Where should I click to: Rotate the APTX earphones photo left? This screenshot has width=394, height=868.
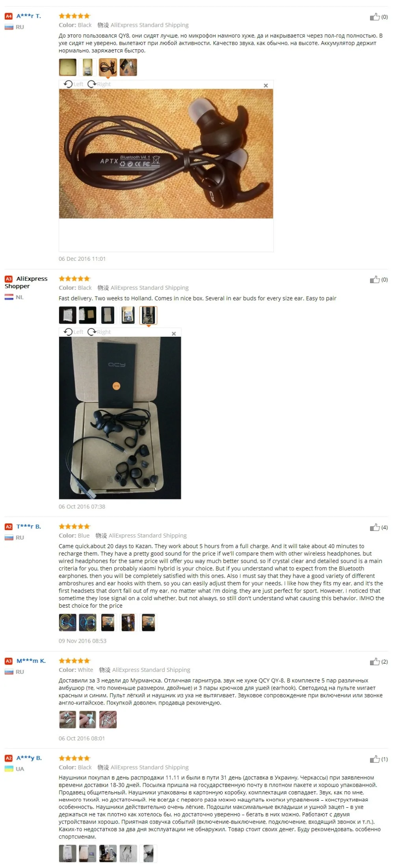coord(74,84)
